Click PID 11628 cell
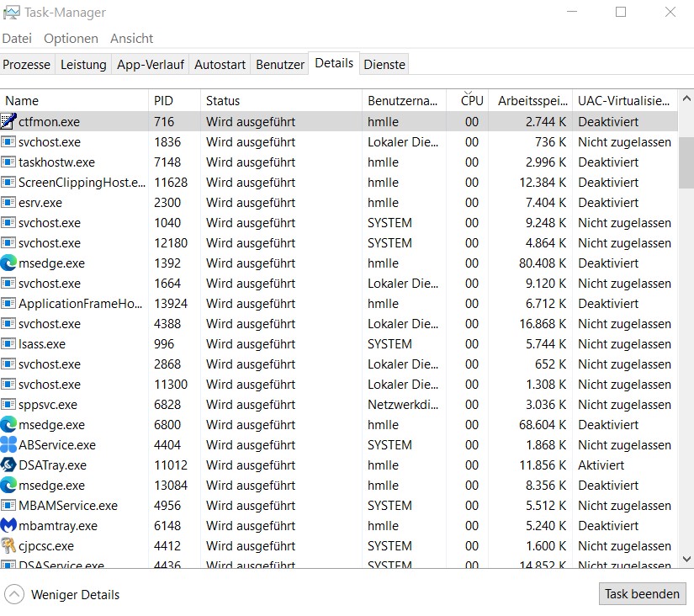This screenshot has height=616, width=694. [x=171, y=182]
